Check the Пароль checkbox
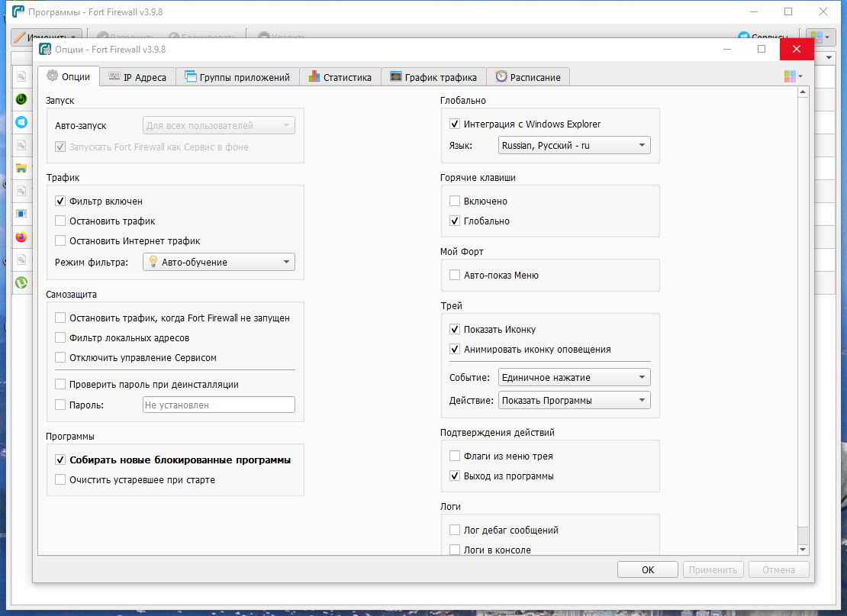 [60, 405]
